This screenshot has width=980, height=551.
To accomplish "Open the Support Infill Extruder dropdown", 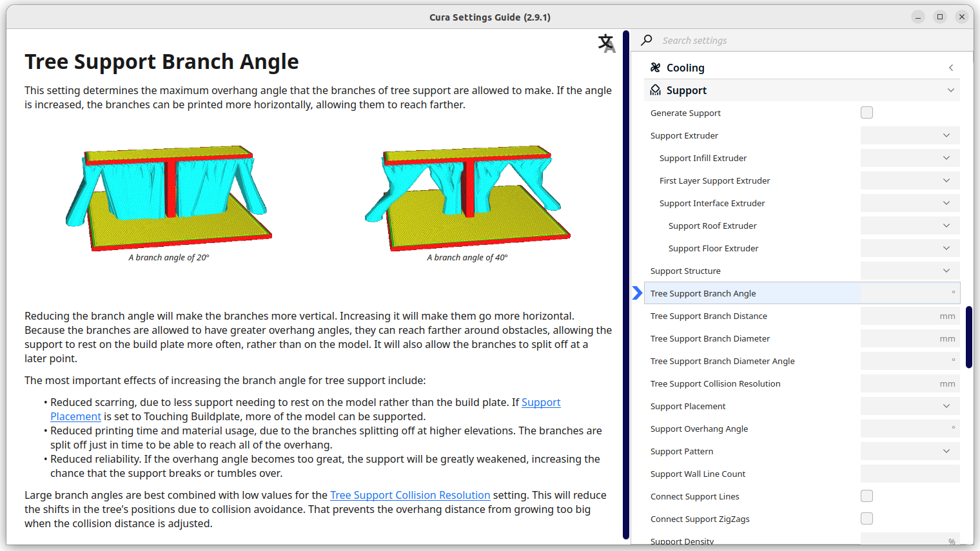I will tap(910, 158).
